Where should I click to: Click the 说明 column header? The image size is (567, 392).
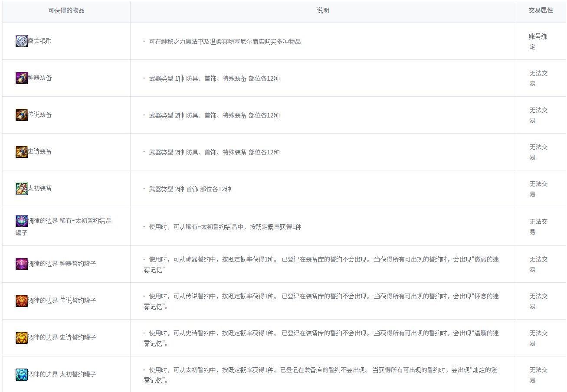coord(323,11)
